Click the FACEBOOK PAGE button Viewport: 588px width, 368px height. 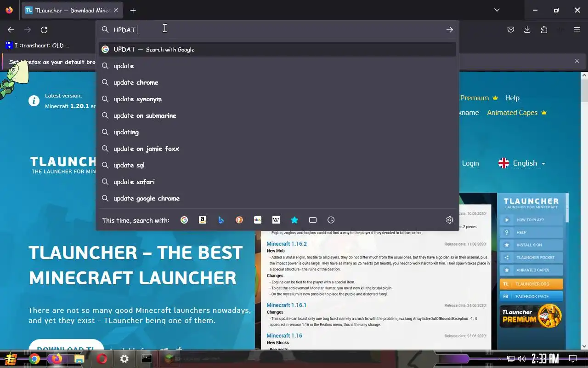click(531, 296)
